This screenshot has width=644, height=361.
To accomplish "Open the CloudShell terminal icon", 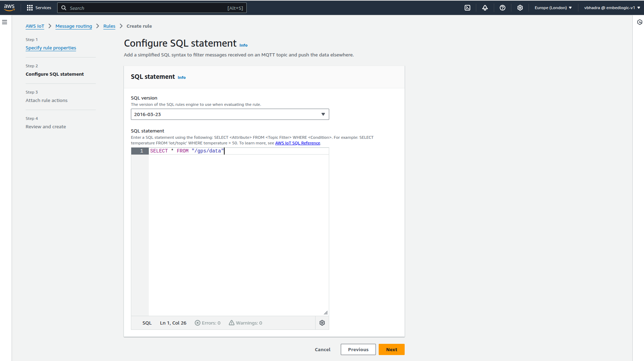I will click(x=467, y=8).
